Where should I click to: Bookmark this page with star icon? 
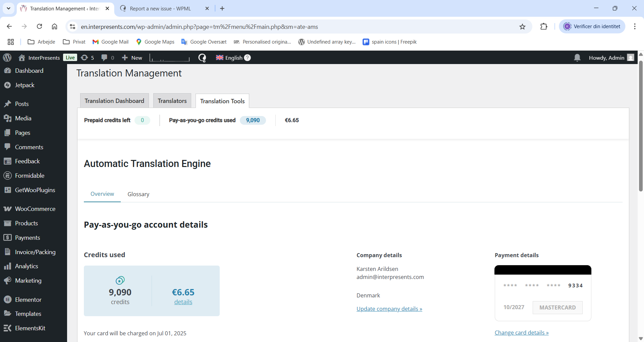click(522, 27)
